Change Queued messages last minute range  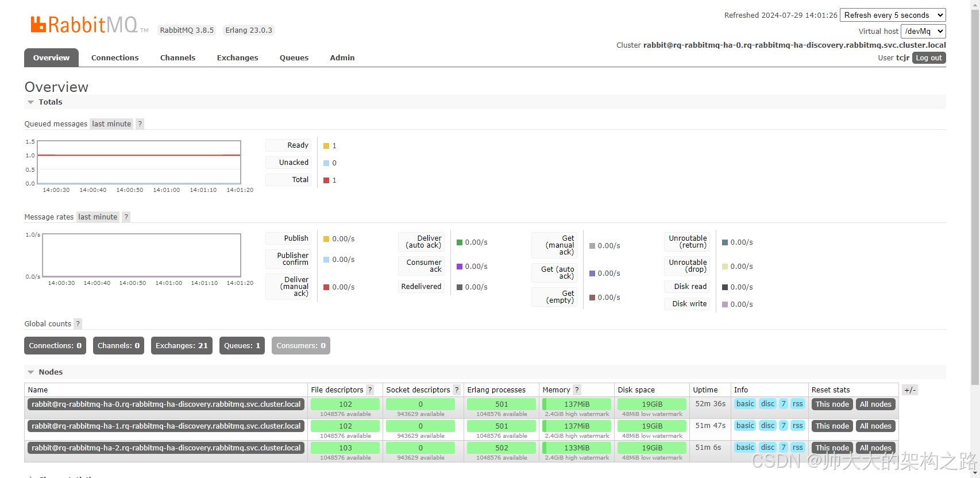click(x=111, y=124)
